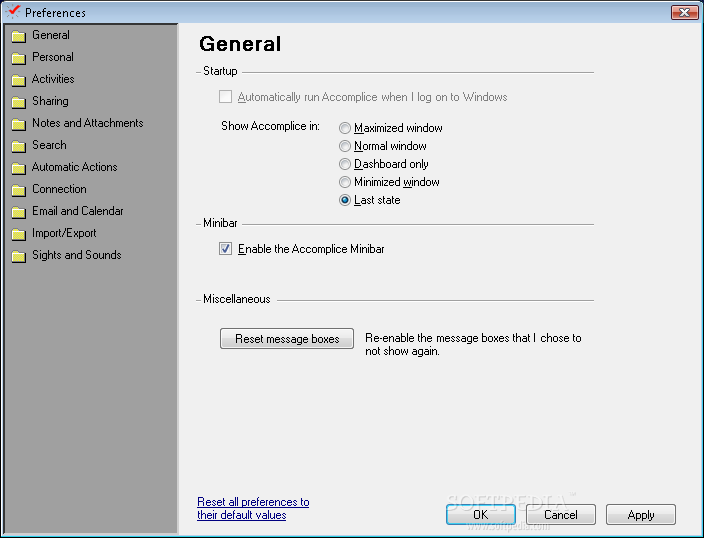Click the folder icon next to Sharing
The image size is (704, 538).
coord(18,102)
